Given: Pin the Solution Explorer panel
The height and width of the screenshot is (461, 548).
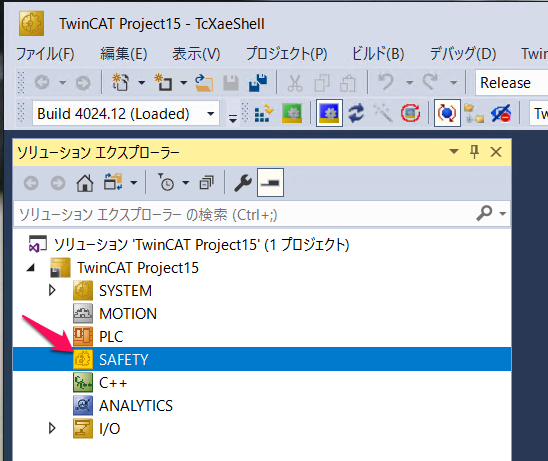Looking at the screenshot, I should 474,152.
